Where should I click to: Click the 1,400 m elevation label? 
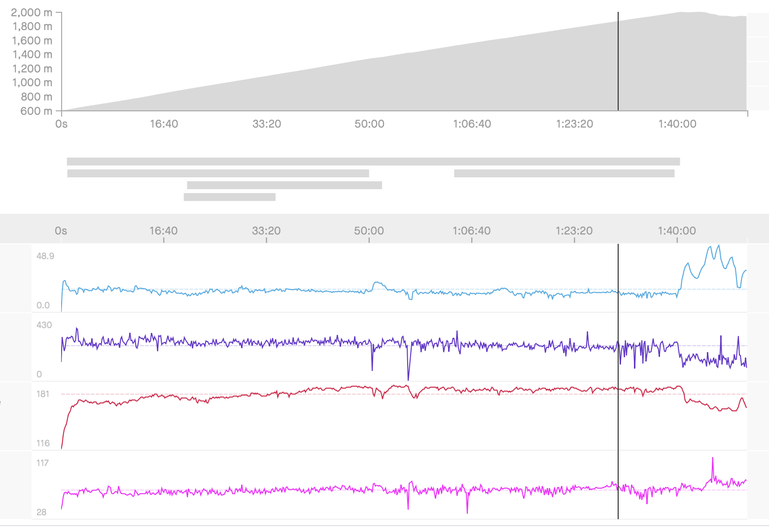(x=32, y=55)
